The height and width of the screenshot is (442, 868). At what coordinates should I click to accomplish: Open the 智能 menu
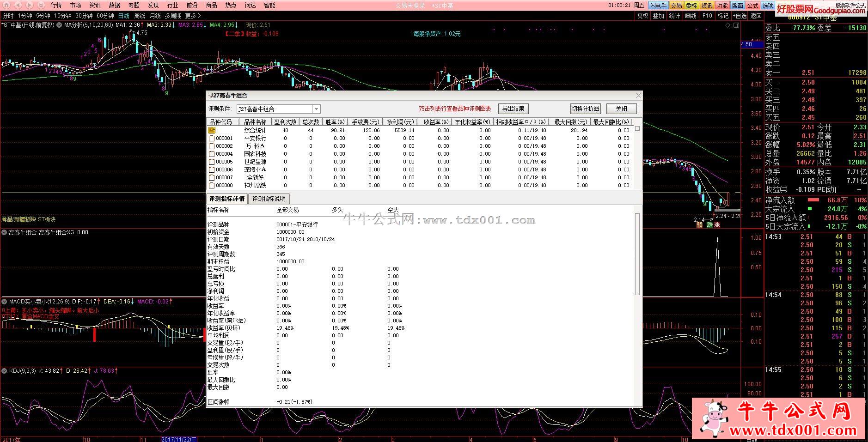[269, 5]
